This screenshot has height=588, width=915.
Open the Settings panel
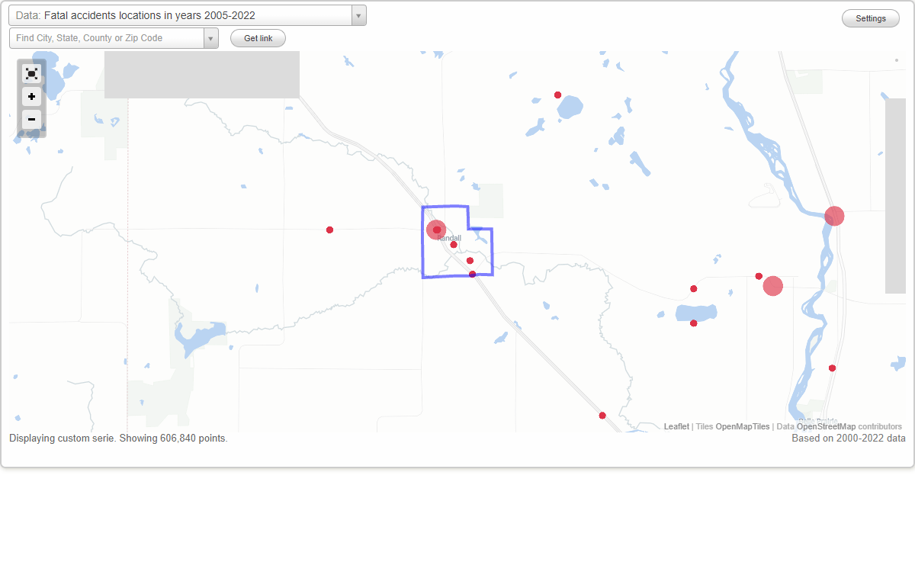[870, 18]
